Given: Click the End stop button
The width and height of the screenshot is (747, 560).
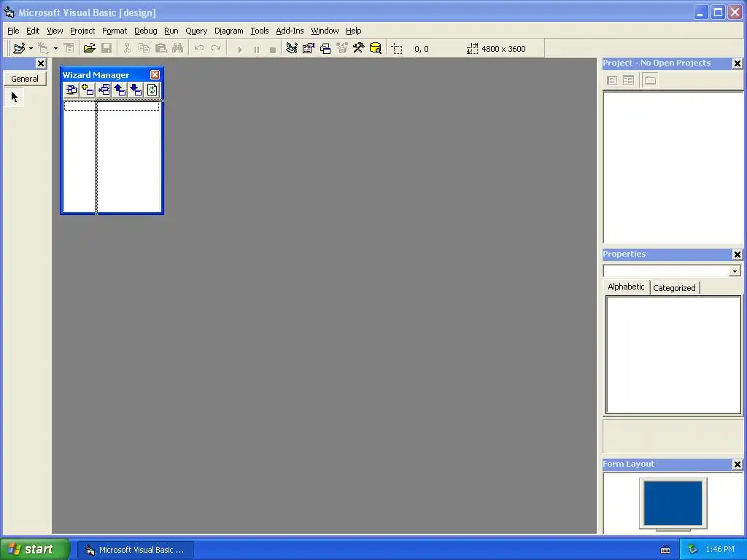Looking at the screenshot, I should click(x=273, y=49).
